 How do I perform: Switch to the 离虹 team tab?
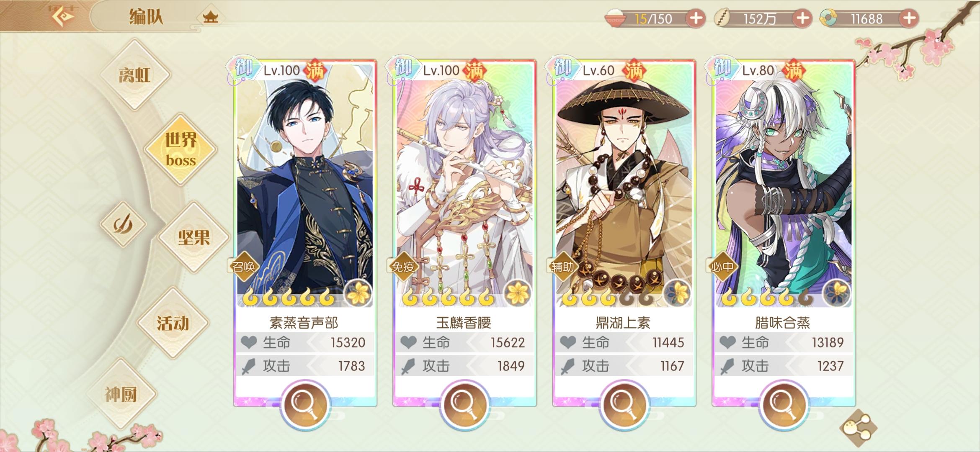(x=135, y=74)
